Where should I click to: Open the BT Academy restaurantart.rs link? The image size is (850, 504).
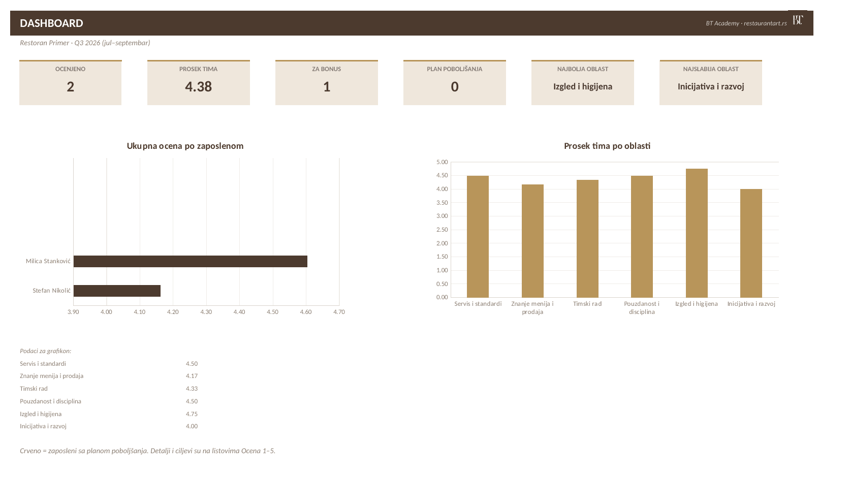point(746,23)
